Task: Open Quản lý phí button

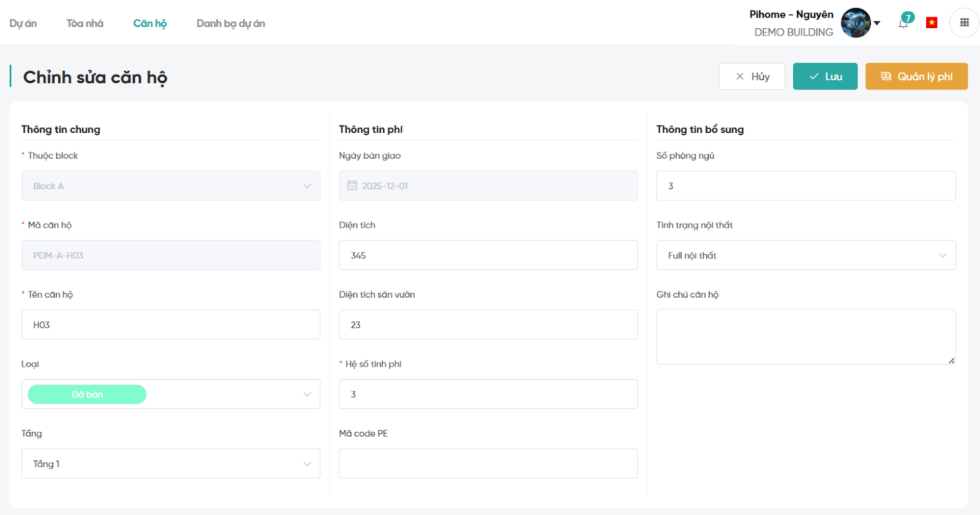Action: coord(916,77)
